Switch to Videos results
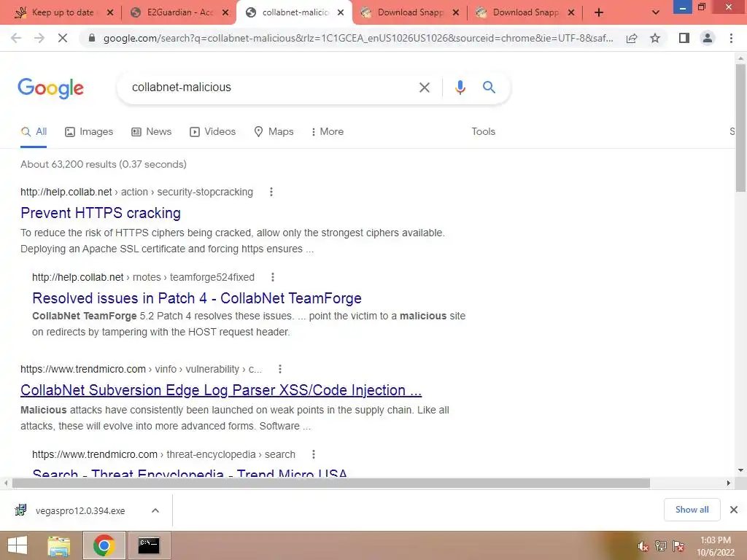 212,132
